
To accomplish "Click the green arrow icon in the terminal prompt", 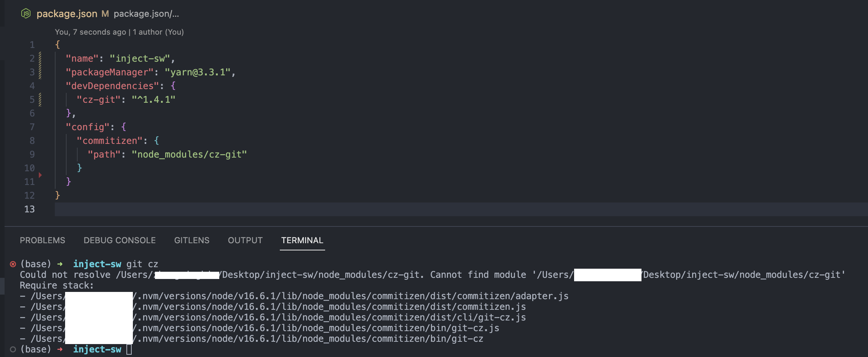I will (x=61, y=264).
